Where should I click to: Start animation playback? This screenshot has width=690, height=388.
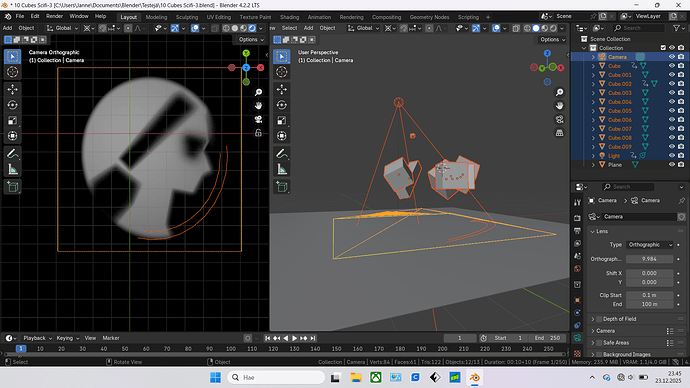[x=294, y=338]
